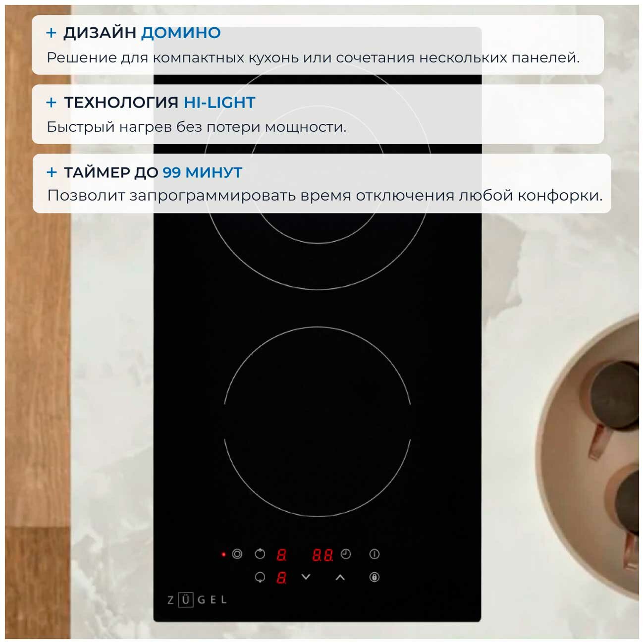Increase value with the up chevron

(x=340, y=577)
